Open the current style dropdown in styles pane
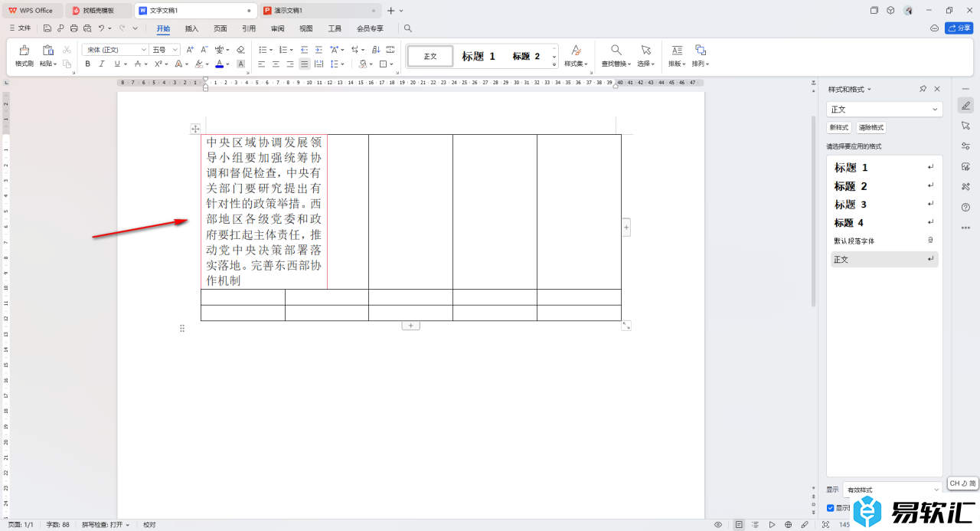 point(884,110)
